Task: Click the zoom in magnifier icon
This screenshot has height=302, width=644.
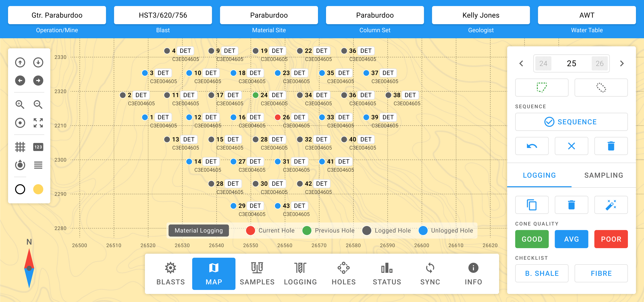Action: 20,104
